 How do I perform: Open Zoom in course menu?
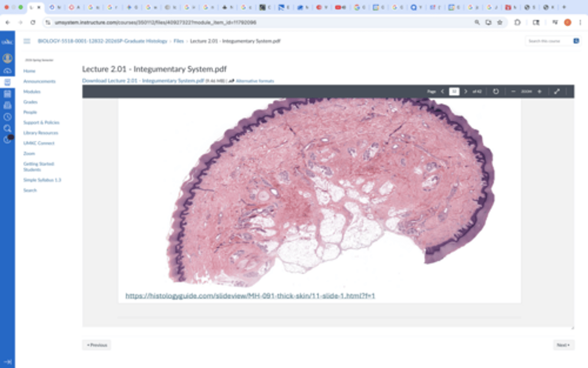29,153
